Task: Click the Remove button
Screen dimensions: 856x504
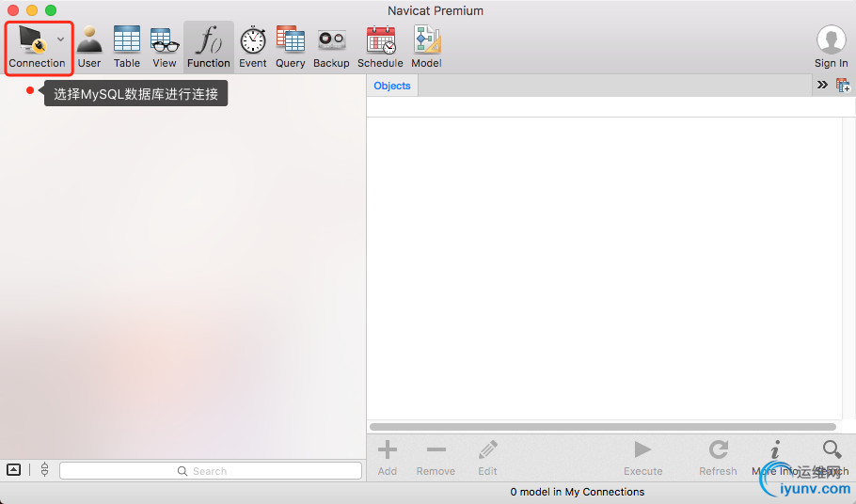Action: [436, 458]
